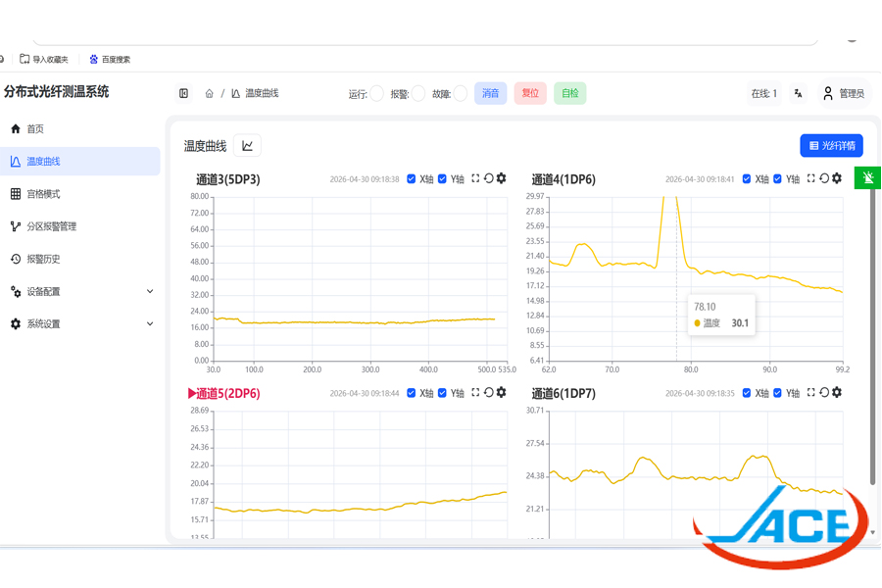882x588 pixels.
Task: Click the vertical page scrollbar
Action: pyautogui.click(x=872, y=336)
